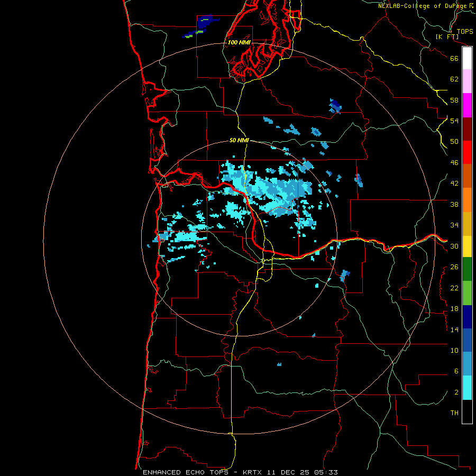Click the 14 legend value
Viewport: 476px width, 476px height.
pos(454,329)
